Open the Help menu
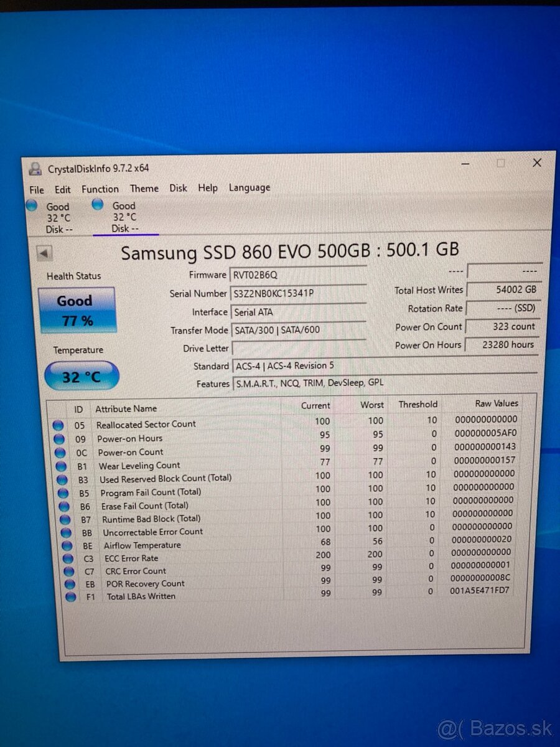The image size is (560, 747). 208,188
